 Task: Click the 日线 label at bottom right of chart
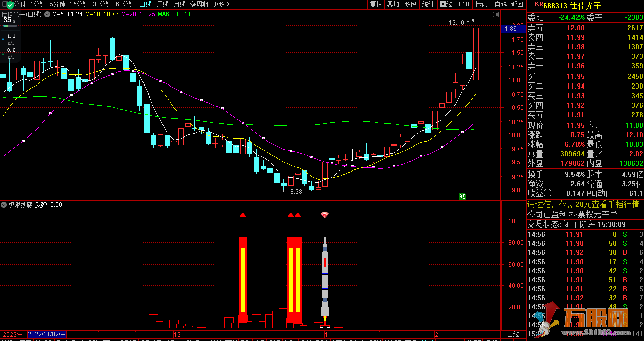(513, 334)
